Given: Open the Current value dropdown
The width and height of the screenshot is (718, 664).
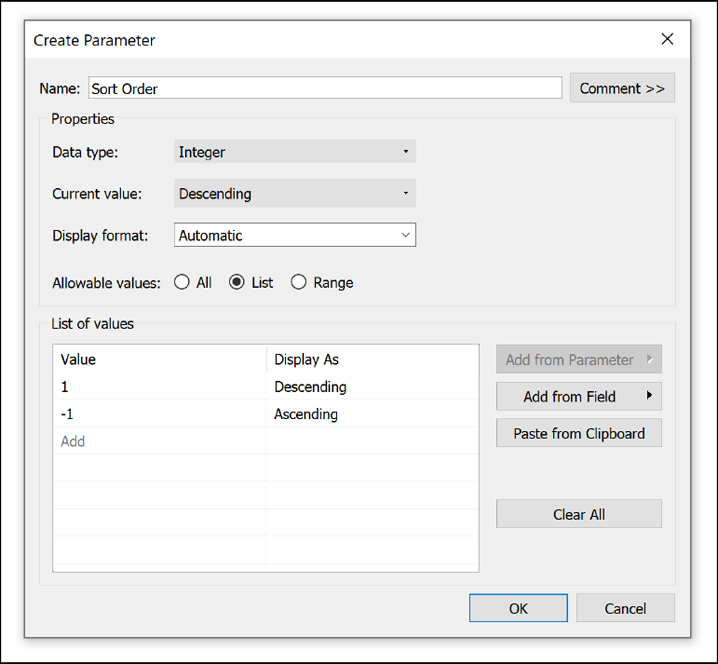Looking at the screenshot, I should click(294, 193).
